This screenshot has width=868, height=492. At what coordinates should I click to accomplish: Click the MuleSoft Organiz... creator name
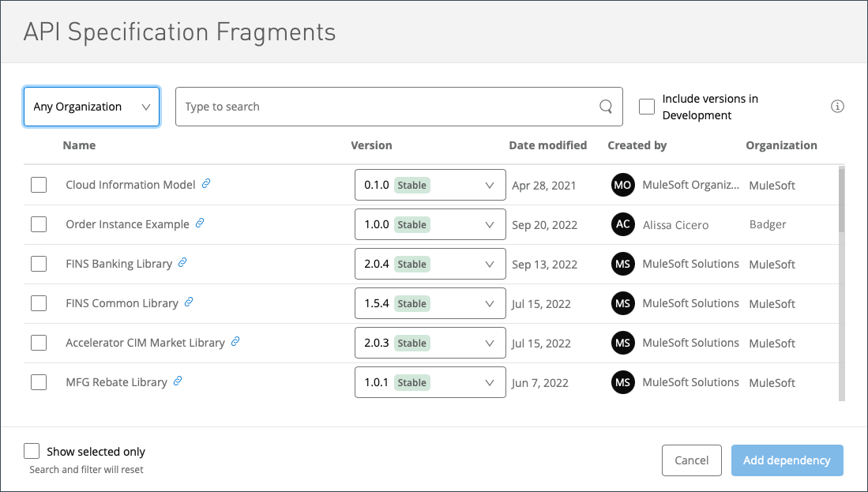[691, 185]
